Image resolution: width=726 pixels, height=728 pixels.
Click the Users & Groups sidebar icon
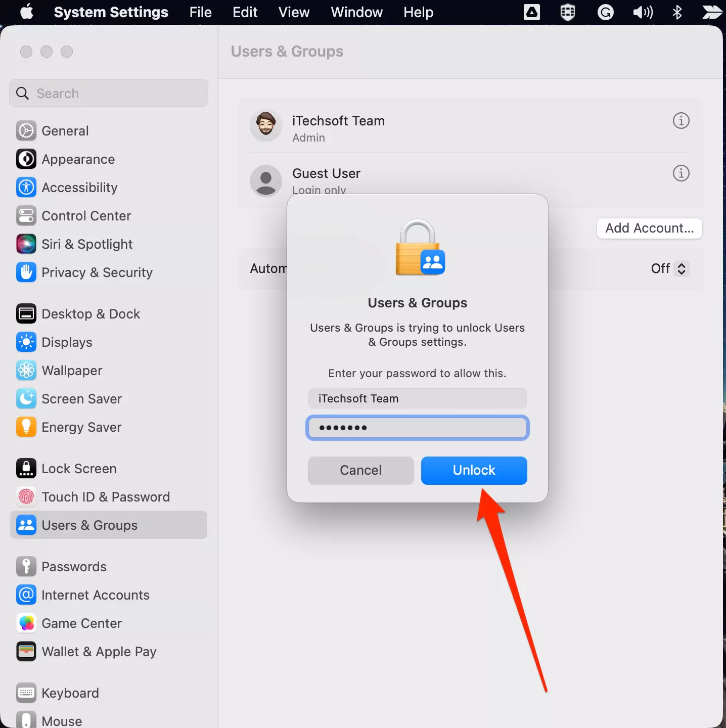point(26,525)
